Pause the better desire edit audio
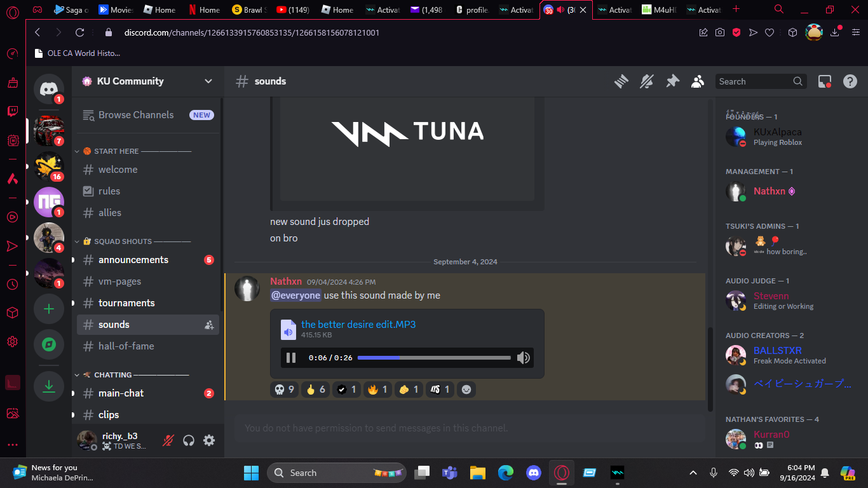The height and width of the screenshot is (488, 868). 291,358
